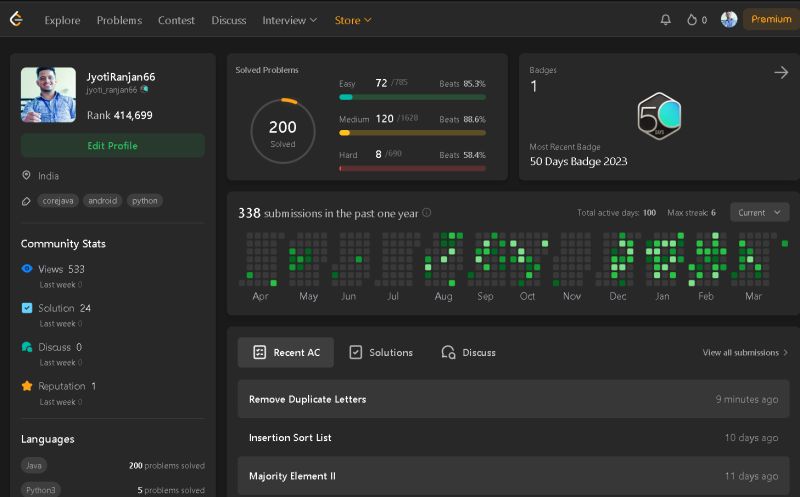The height and width of the screenshot is (497, 800).
Task: Click the Premium button
Action: (771, 19)
